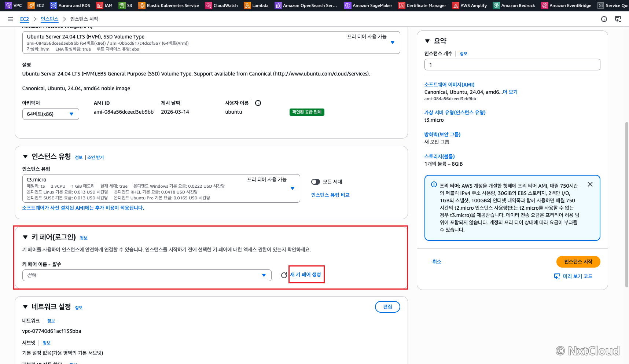Open the Lambda service shortcut
Image resolution: width=629 pixels, height=364 pixels.
point(256,5)
